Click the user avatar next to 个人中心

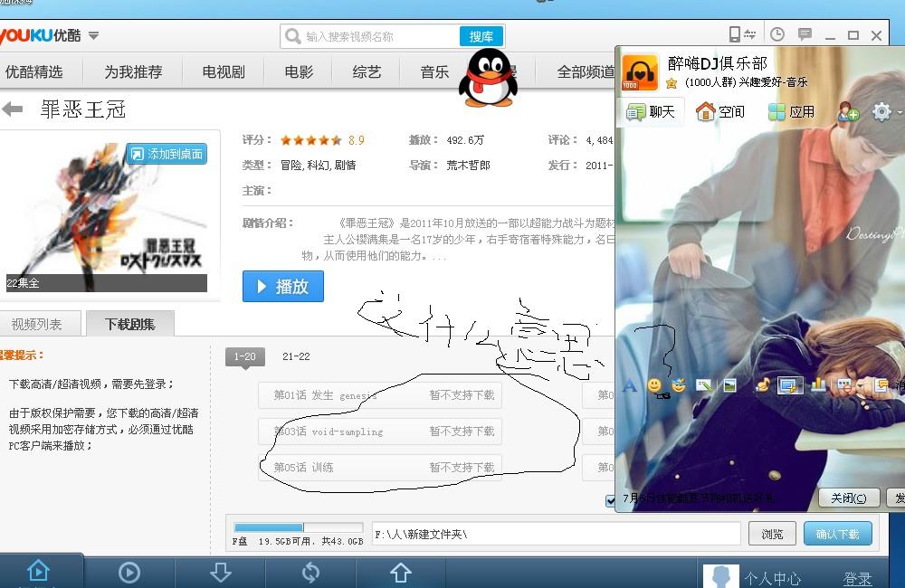(x=721, y=576)
